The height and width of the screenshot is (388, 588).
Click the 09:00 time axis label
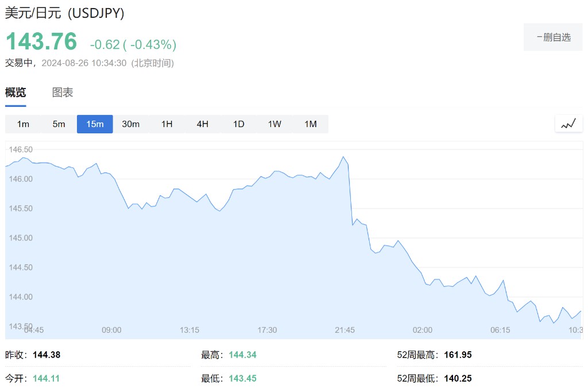click(111, 330)
